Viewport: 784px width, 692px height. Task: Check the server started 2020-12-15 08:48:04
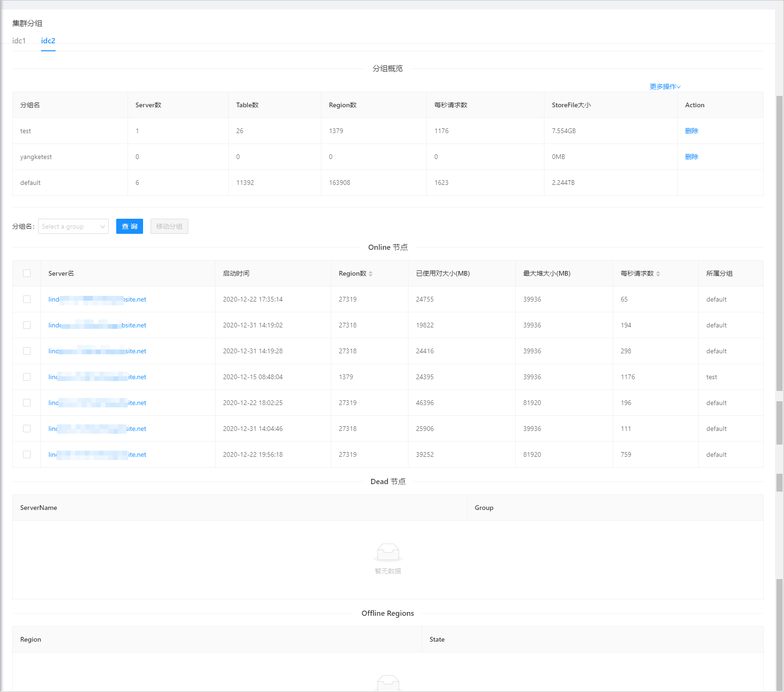pyautogui.click(x=27, y=377)
